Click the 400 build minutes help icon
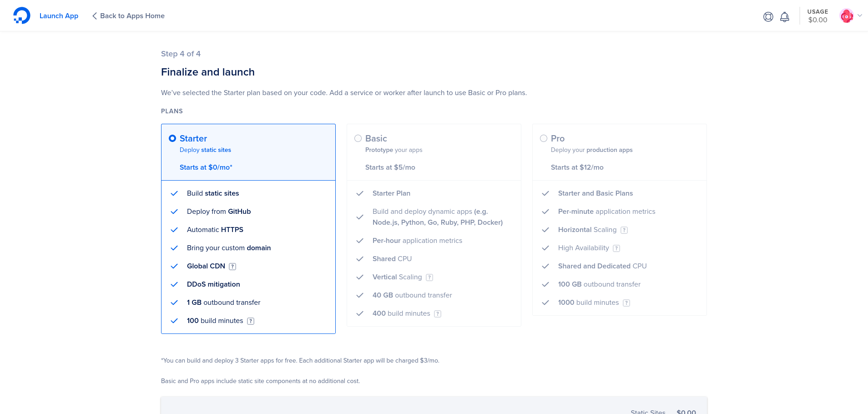Image resolution: width=868 pixels, height=414 pixels. point(438,314)
